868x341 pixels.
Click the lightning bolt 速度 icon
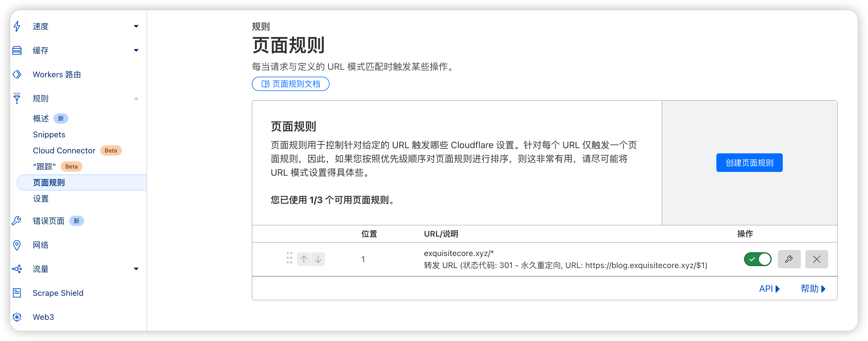17,26
